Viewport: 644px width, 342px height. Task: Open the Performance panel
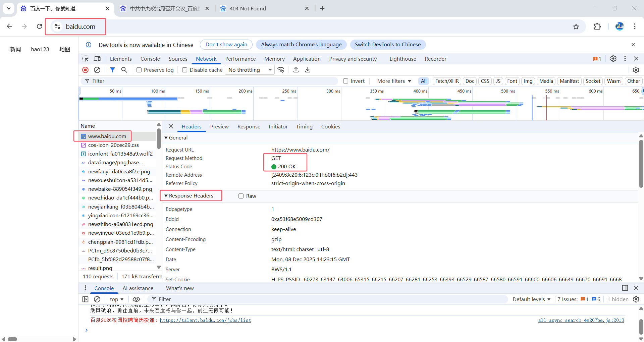[240, 59]
